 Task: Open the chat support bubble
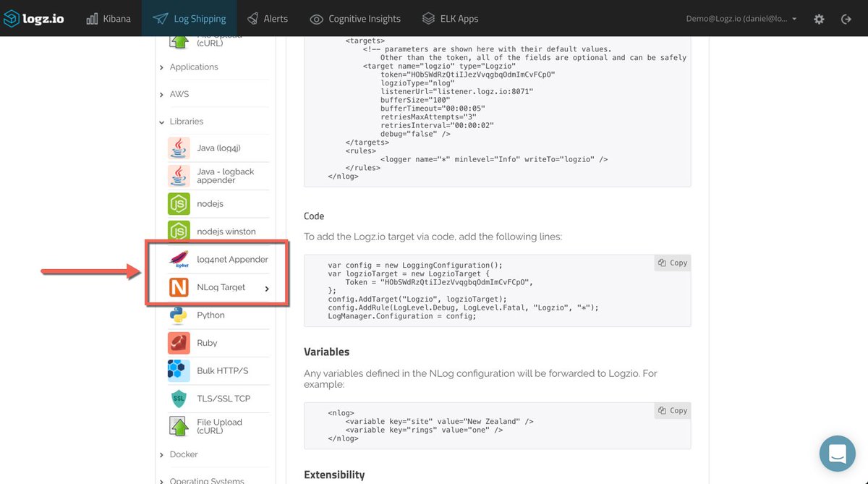click(838, 454)
